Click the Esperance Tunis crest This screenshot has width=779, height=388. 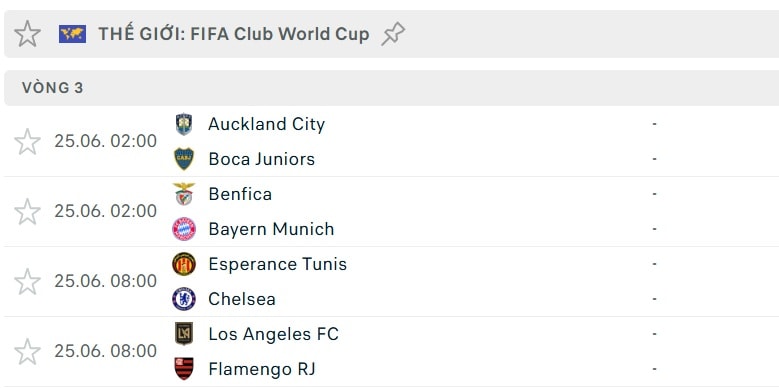(x=184, y=264)
